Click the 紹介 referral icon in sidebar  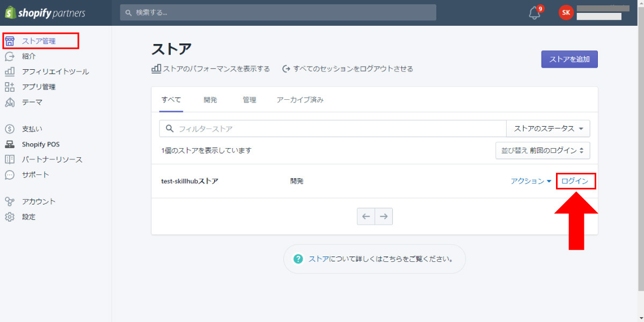(10, 56)
